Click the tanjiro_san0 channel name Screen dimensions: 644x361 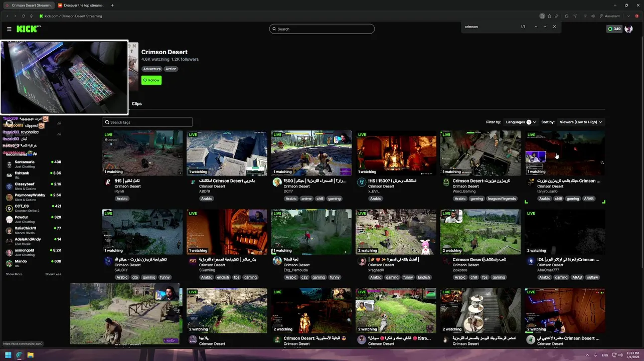pos(547,192)
